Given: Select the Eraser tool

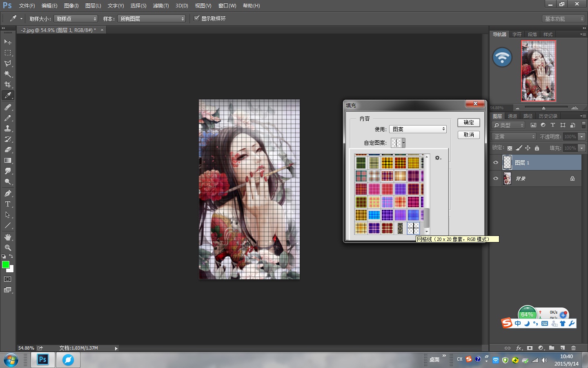Looking at the screenshot, I should point(8,150).
